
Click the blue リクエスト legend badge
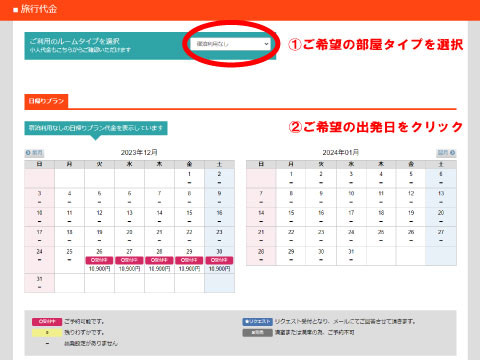[257, 322]
